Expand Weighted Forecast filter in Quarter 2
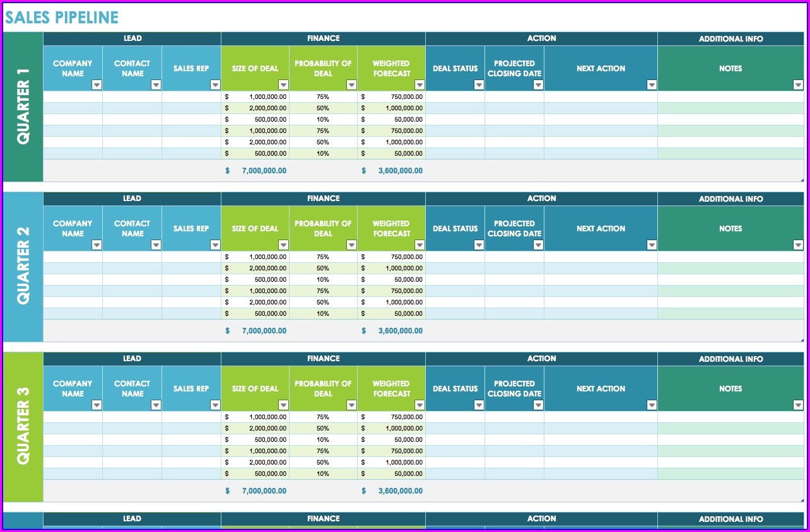The image size is (810, 532). pyautogui.click(x=420, y=245)
